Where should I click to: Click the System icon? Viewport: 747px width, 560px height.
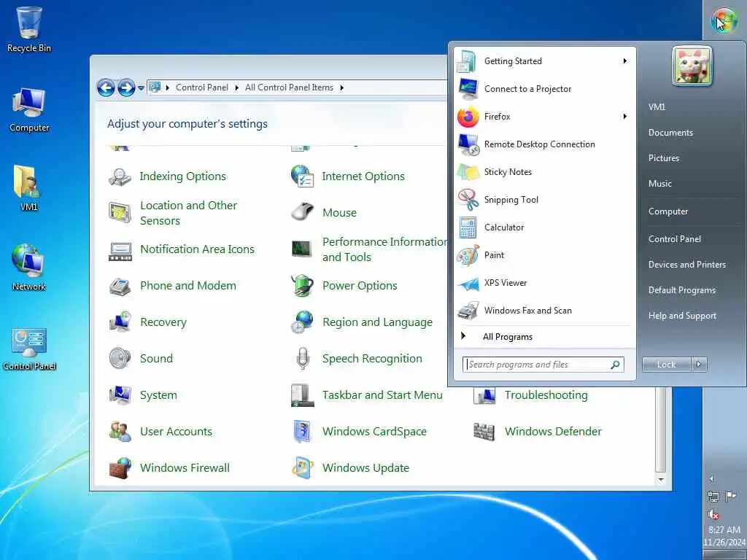pos(120,395)
